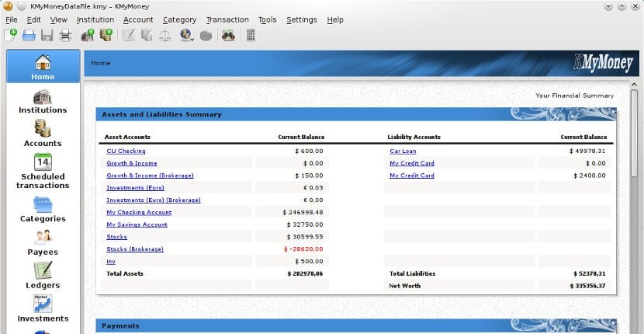Open the Edit menu
Screen dimensions: 644x334
tap(33, 19)
